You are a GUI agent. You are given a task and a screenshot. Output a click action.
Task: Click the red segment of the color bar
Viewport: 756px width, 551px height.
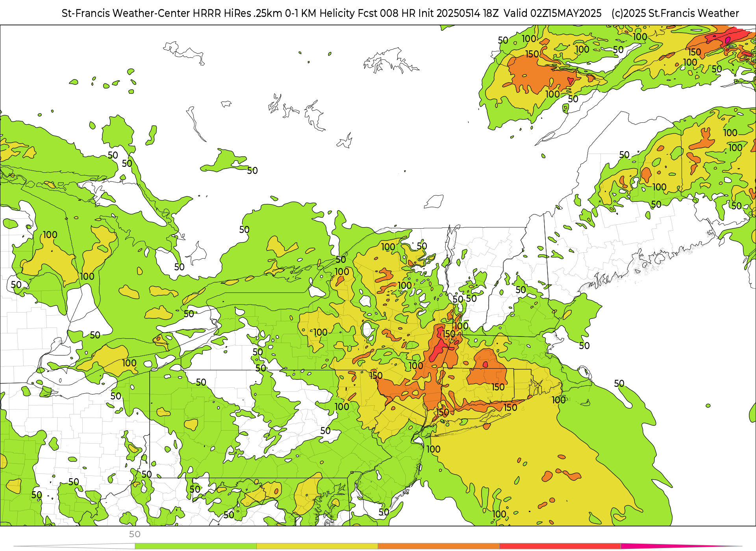[560, 546]
